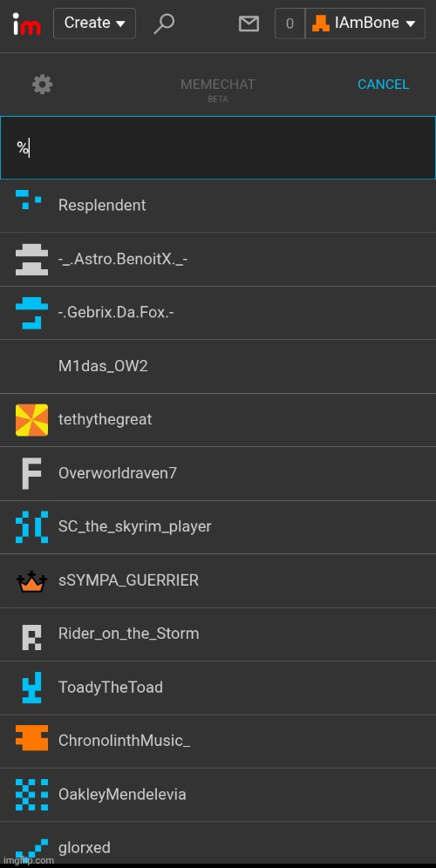Open the IAmBone user dropdown
Screen dimensions: 436x868
(x=365, y=24)
